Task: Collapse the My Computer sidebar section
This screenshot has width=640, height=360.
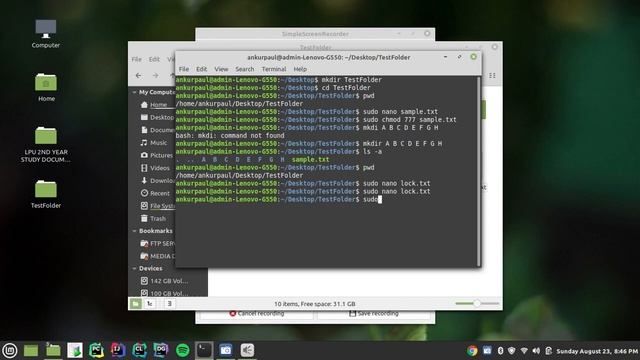Action: (x=134, y=92)
